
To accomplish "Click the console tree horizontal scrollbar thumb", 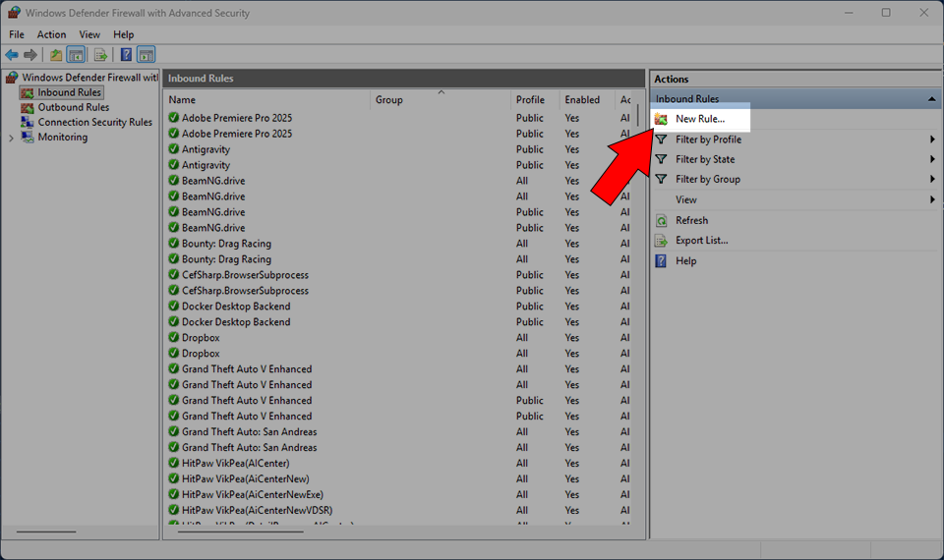I will tap(46, 532).
